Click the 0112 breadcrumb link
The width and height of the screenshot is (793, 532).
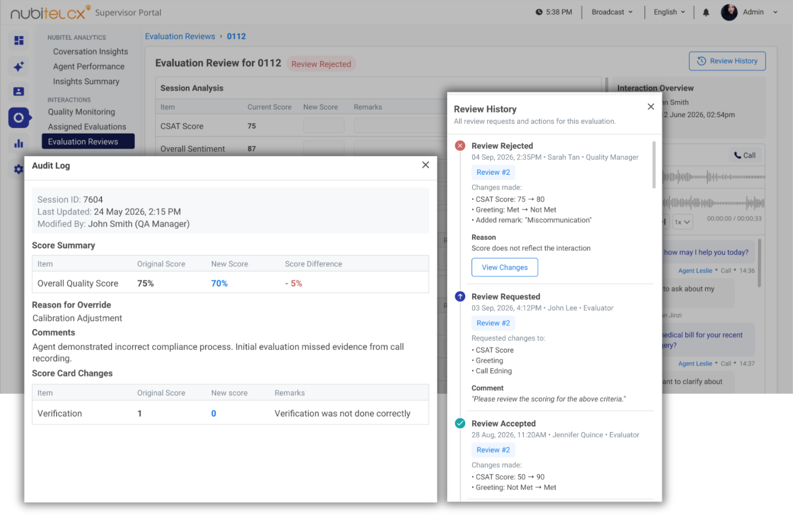point(236,36)
